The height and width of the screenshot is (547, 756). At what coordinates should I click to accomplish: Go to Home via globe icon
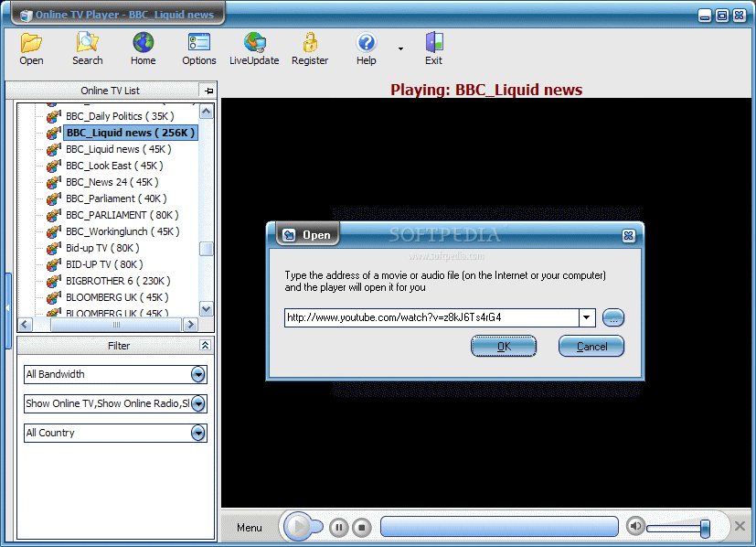pyautogui.click(x=144, y=48)
